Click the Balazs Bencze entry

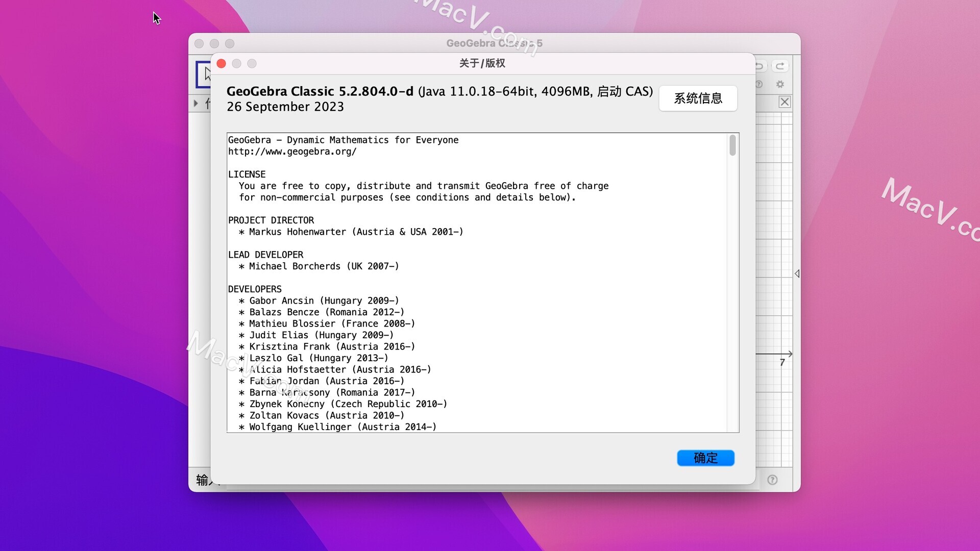321,312
